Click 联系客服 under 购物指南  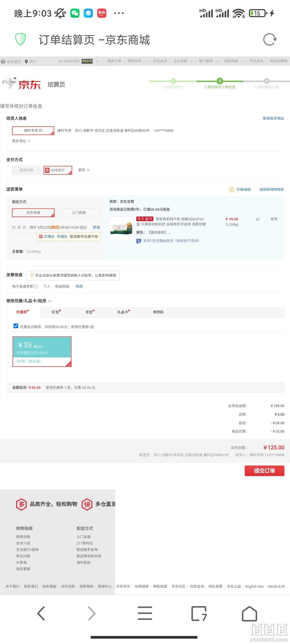[23, 569]
